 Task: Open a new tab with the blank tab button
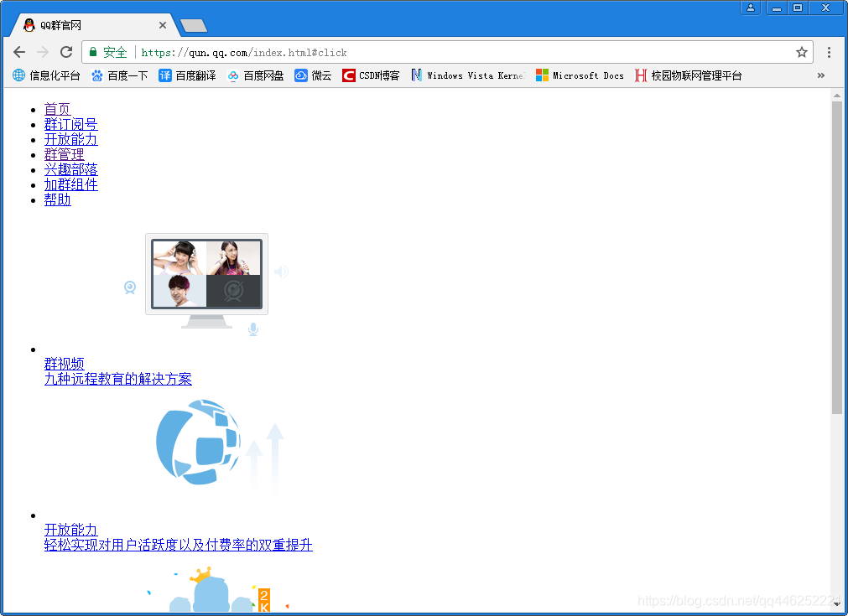[194, 25]
